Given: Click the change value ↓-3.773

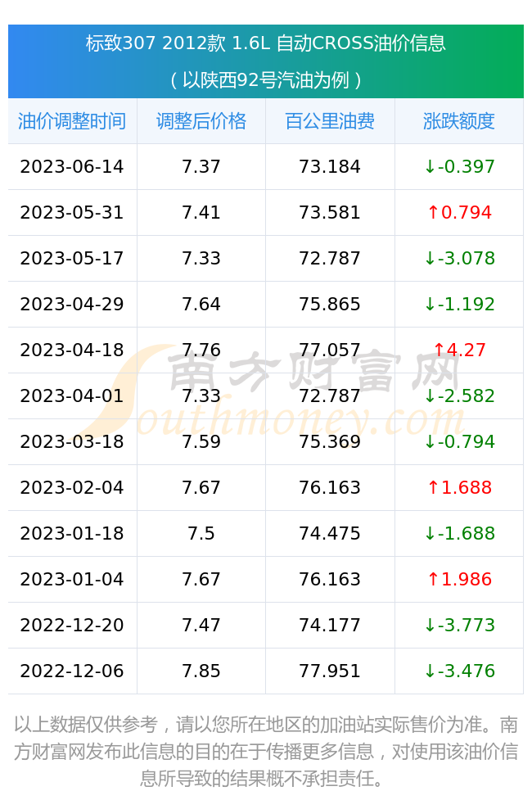Looking at the screenshot, I should point(459,626).
